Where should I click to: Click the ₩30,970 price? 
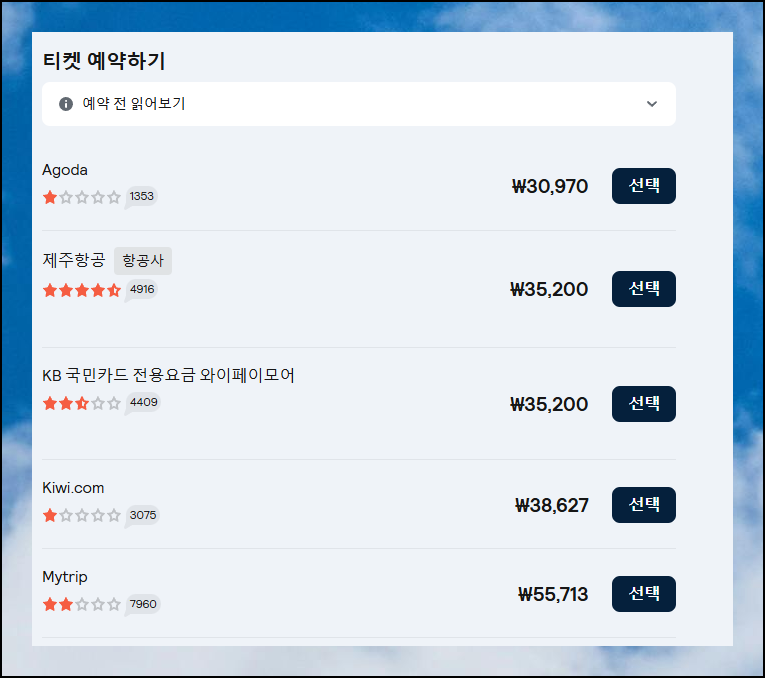pyautogui.click(x=550, y=186)
